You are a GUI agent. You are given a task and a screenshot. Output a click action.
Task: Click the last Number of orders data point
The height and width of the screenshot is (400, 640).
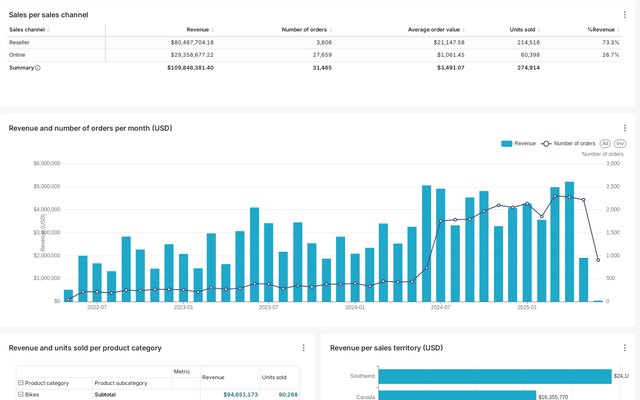[x=598, y=260]
